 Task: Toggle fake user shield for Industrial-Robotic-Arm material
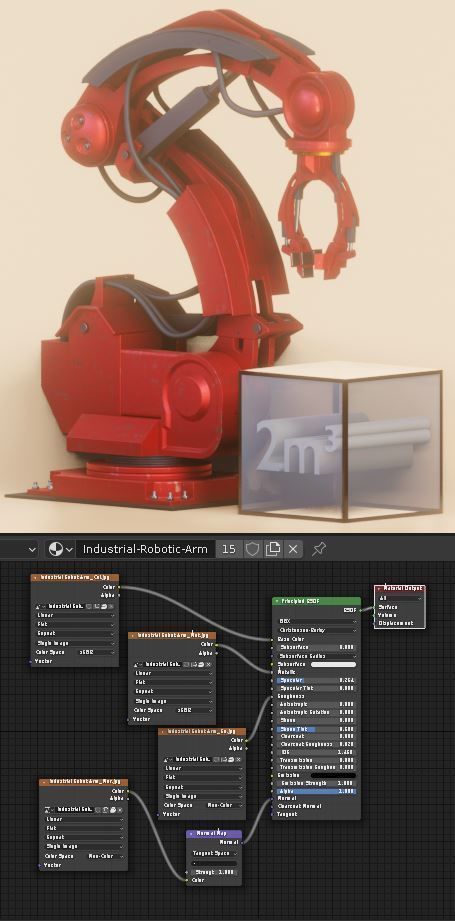coord(252,549)
